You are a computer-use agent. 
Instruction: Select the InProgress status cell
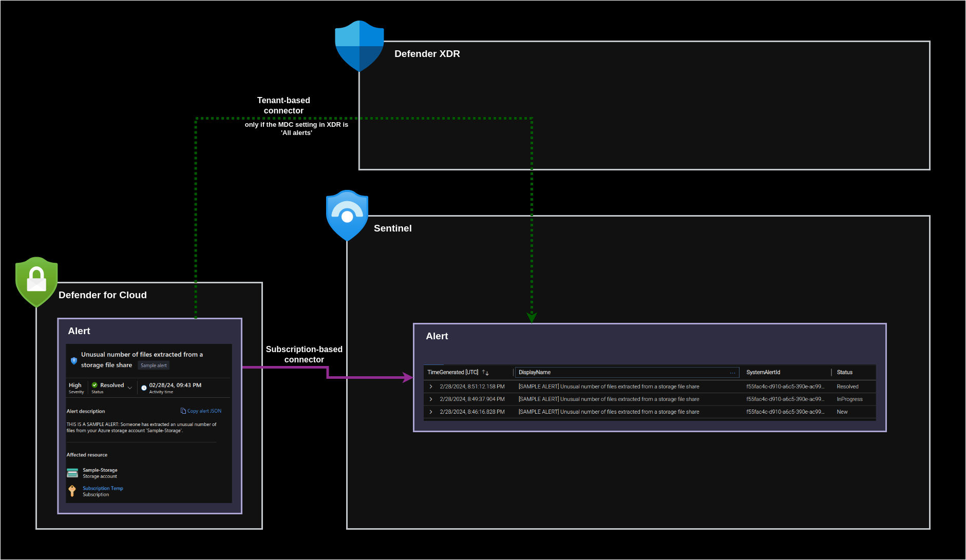(849, 399)
